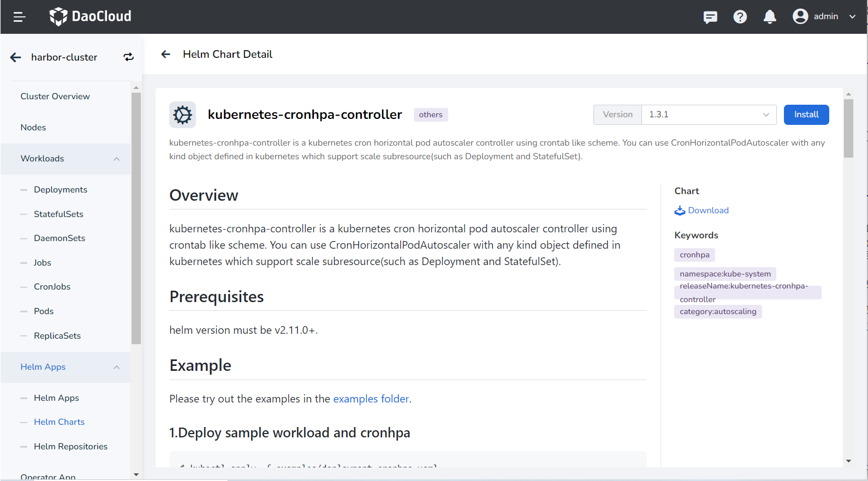Open the help question mark icon
This screenshot has height=481, width=868.
tap(740, 17)
